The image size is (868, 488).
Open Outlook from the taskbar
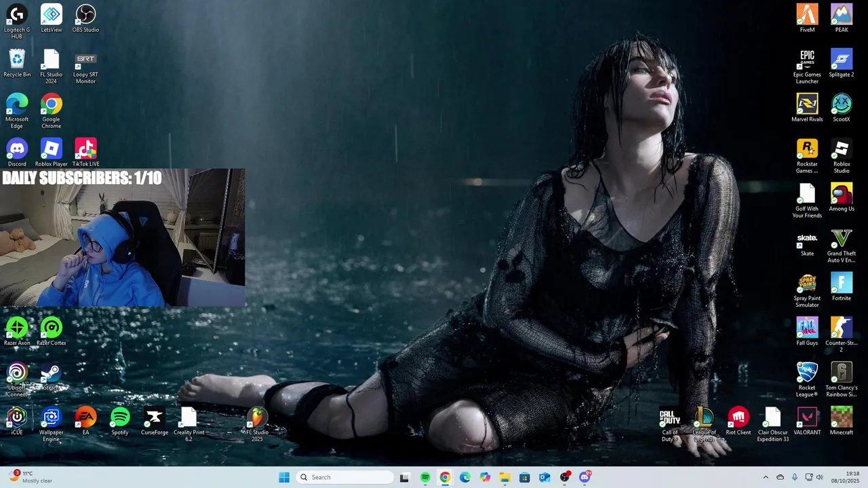pyautogui.click(x=545, y=477)
